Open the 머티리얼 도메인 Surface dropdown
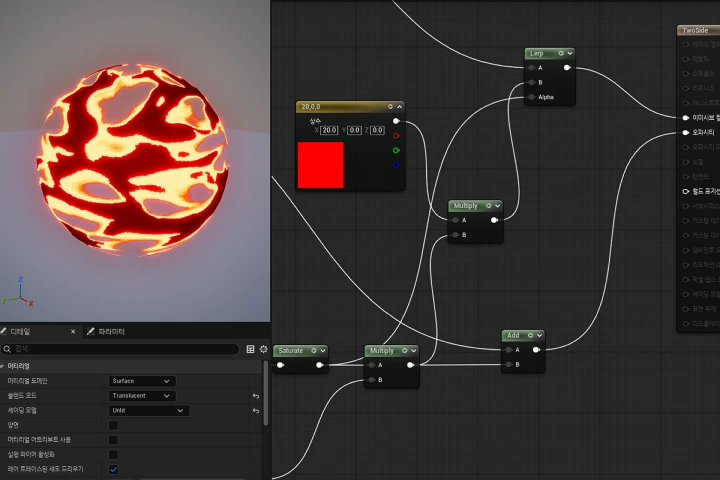720x480 pixels. point(142,381)
